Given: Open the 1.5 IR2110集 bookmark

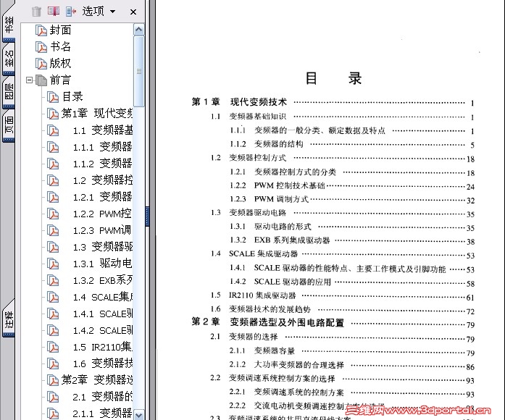Looking at the screenshot, I should (x=103, y=347).
